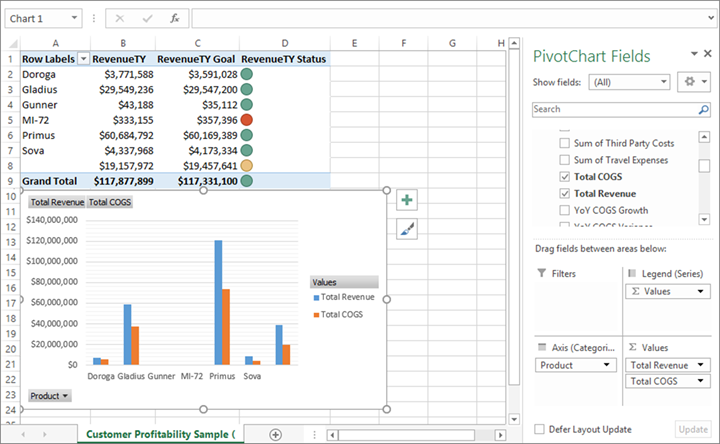Check the Sum of Travel Expenses field
Viewport: 720px width, 444px height.
(565, 160)
